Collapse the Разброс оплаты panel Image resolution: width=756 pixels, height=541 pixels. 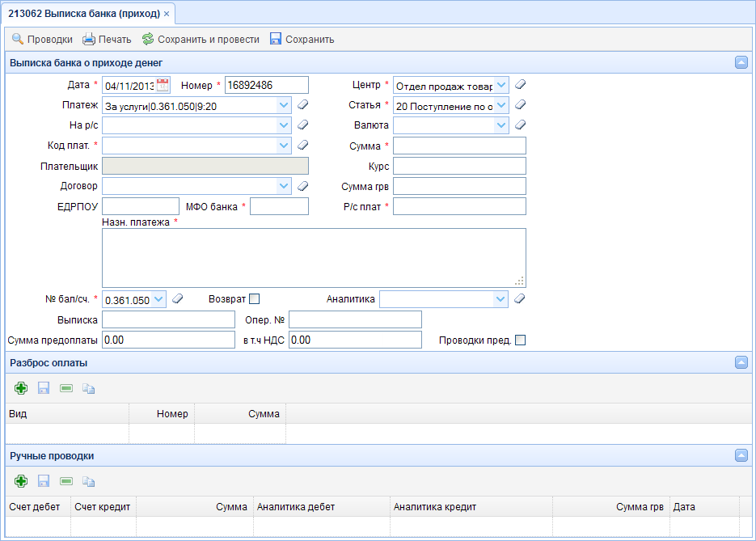coord(741,362)
